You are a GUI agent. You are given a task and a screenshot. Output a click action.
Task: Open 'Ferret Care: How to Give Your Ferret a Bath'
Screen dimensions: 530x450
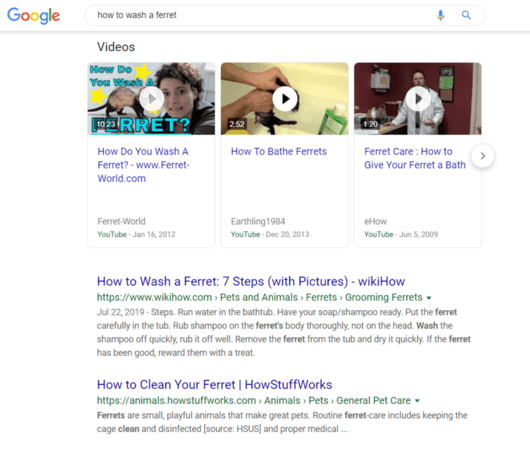click(415, 158)
